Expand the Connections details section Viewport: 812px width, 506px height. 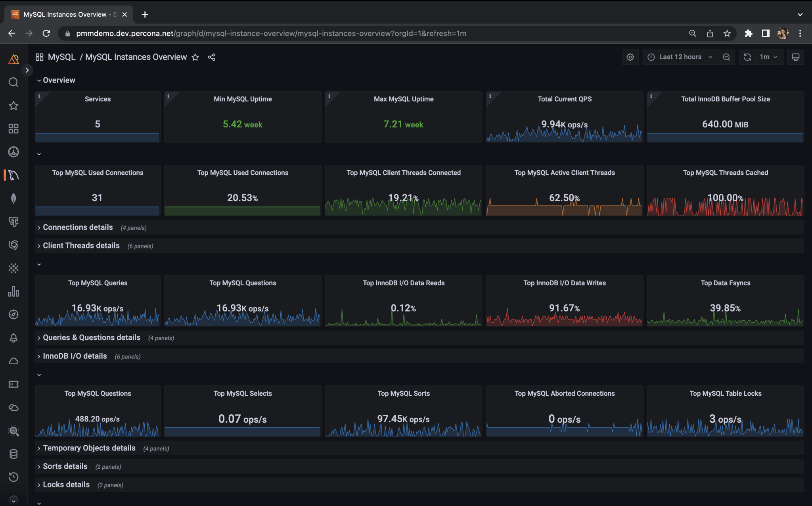(78, 227)
